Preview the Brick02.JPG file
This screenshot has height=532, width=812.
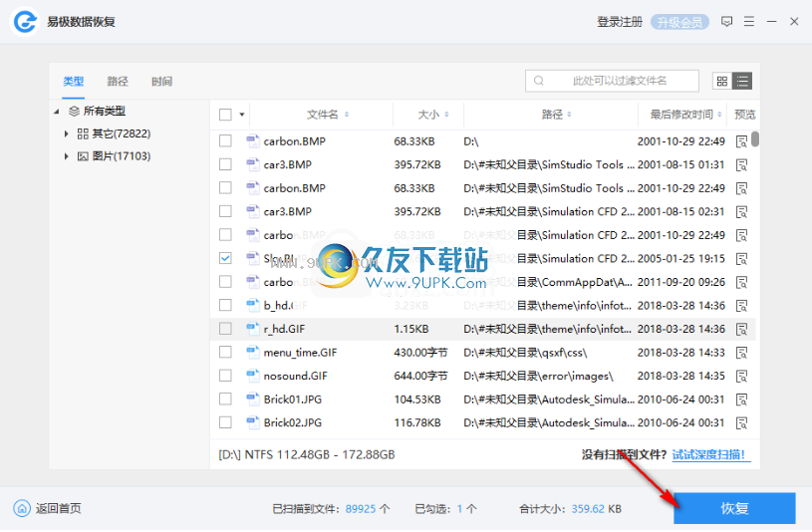[x=741, y=423]
